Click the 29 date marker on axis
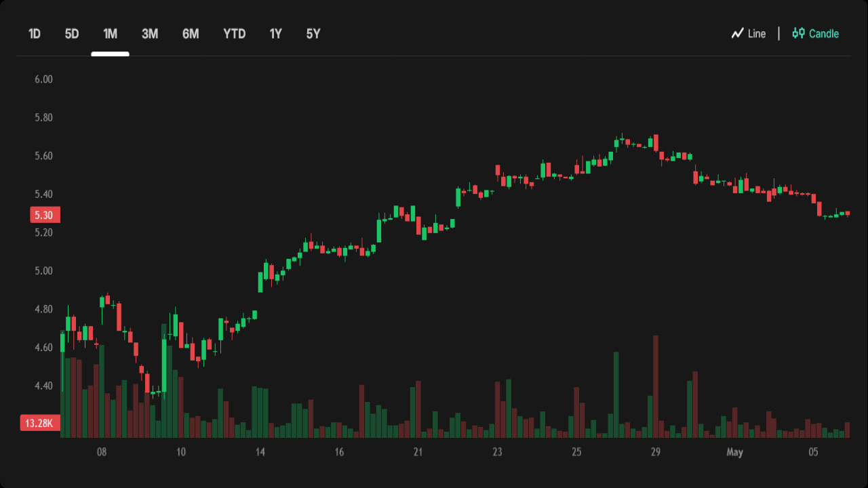 656,452
